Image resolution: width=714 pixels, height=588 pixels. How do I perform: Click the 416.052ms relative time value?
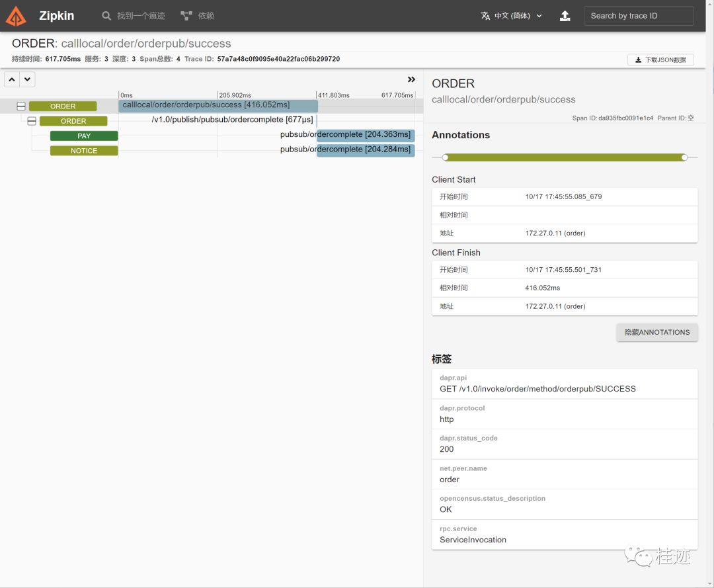coord(542,288)
